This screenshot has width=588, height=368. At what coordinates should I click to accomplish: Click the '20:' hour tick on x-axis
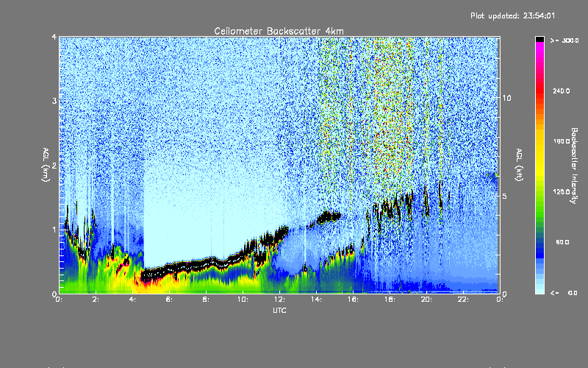coord(426,300)
